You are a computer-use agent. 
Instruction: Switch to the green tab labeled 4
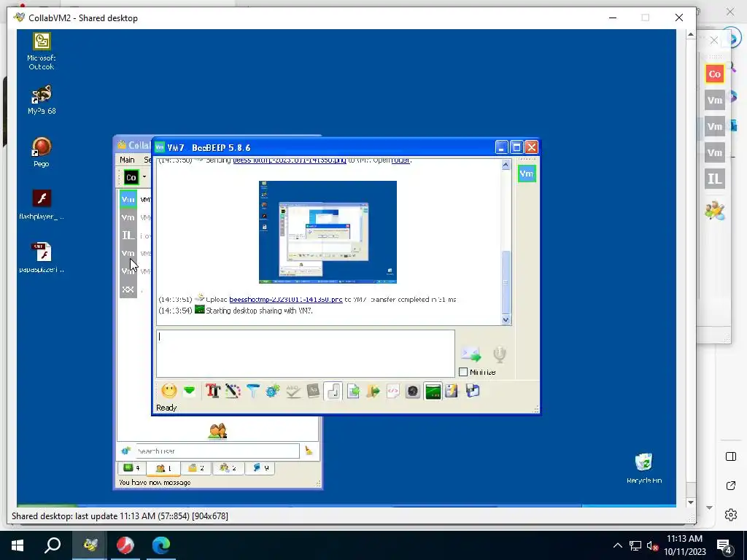(131, 467)
